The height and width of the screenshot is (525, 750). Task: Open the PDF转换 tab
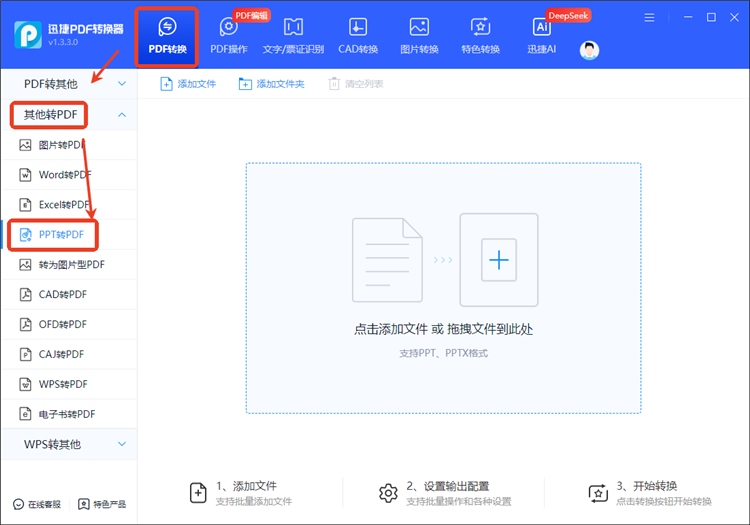pyautogui.click(x=167, y=36)
